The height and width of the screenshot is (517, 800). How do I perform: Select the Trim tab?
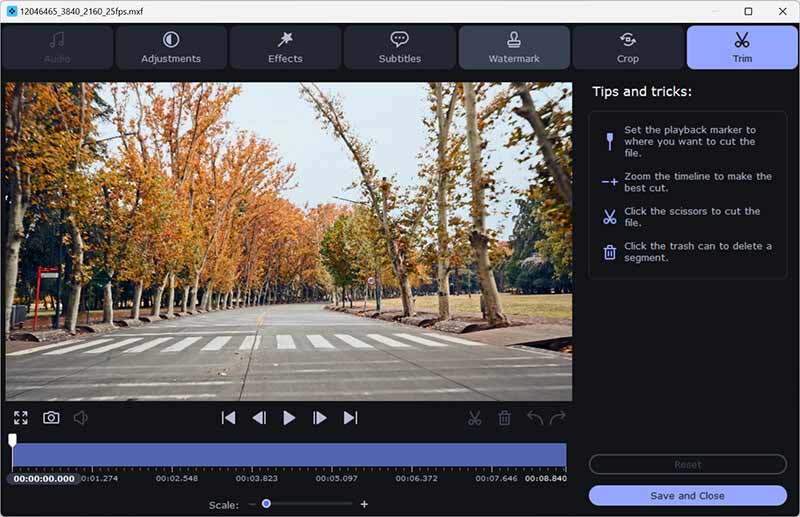(742, 47)
